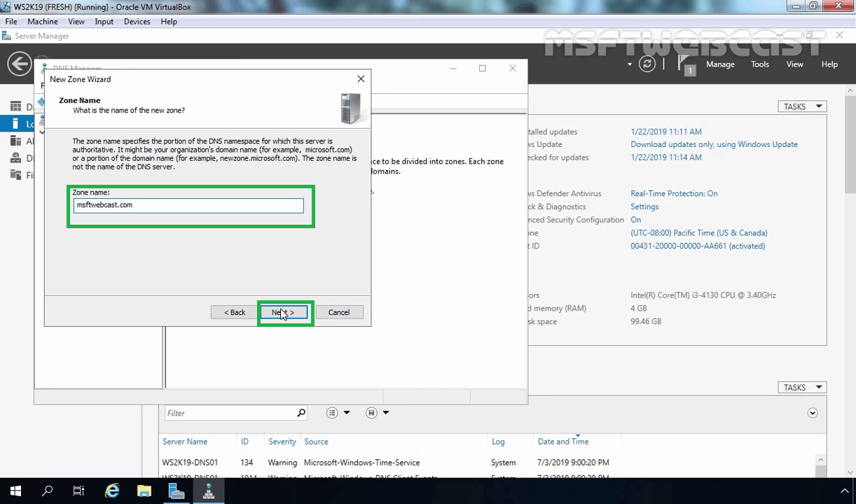Image resolution: width=856 pixels, height=504 pixels.
Task: Open Task View from the taskbar
Action: tap(78, 491)
